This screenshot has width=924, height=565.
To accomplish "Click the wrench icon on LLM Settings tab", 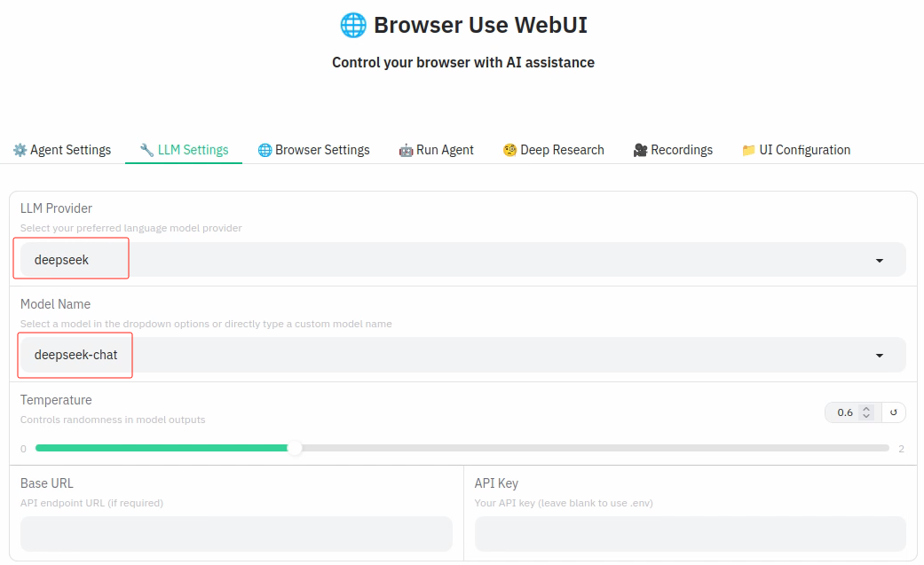I will coord(146,150).
